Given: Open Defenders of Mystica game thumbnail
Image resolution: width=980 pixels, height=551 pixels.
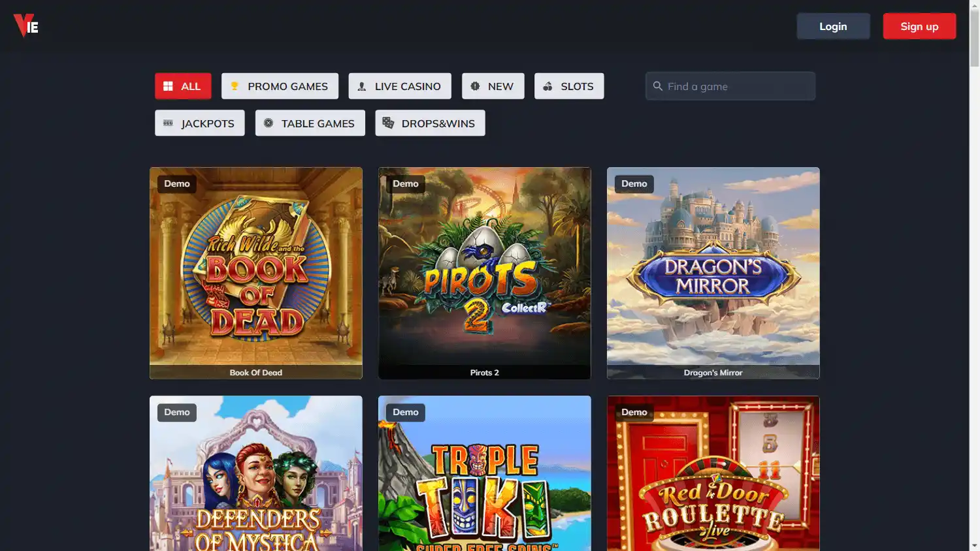Looking at the screenshot, I should click(256, 473).
